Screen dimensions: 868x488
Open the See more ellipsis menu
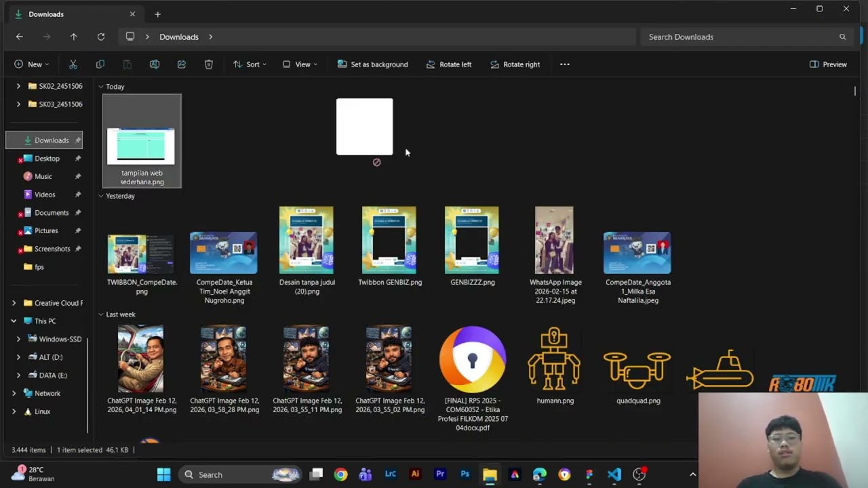click(x=565, y=64)
